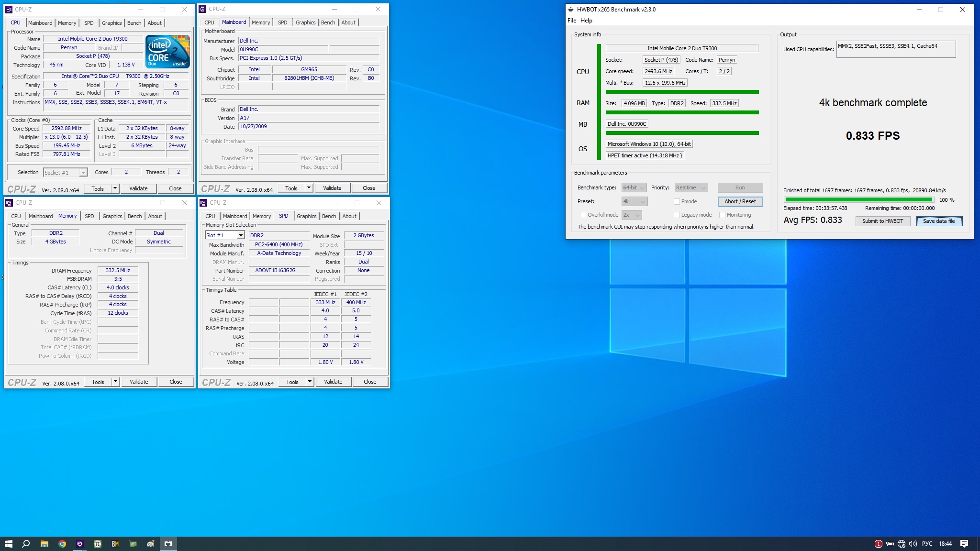Viewport: 980px width, 551px height.
Task: Open Graphics tab in Motherboard window
Action: tap(305, 22)
